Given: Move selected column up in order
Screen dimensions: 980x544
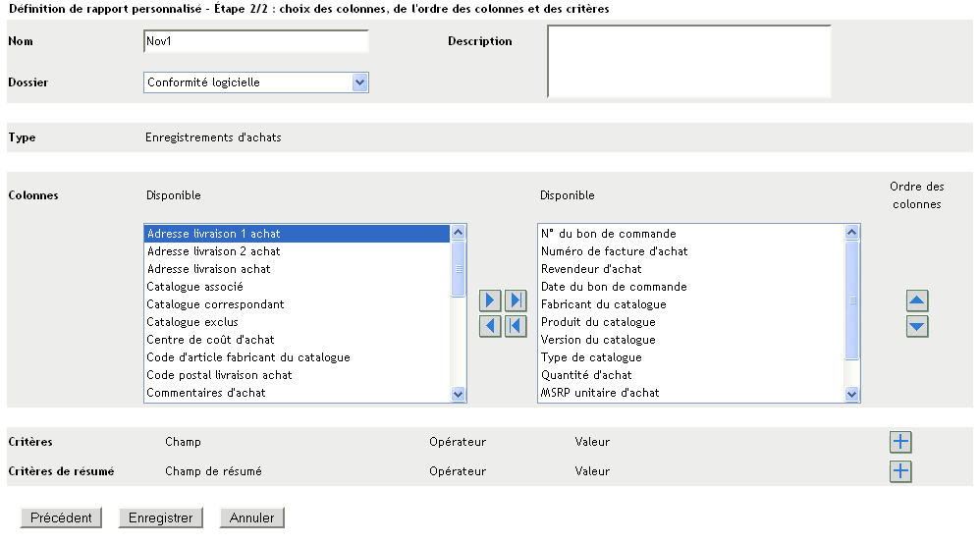Looking at the screenshot, I should 917,301.
